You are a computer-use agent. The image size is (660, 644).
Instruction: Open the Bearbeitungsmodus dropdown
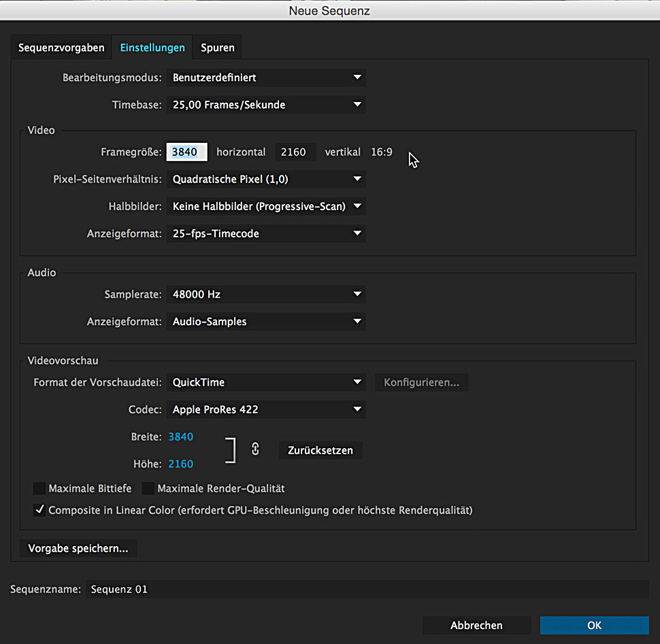point(266,78)
